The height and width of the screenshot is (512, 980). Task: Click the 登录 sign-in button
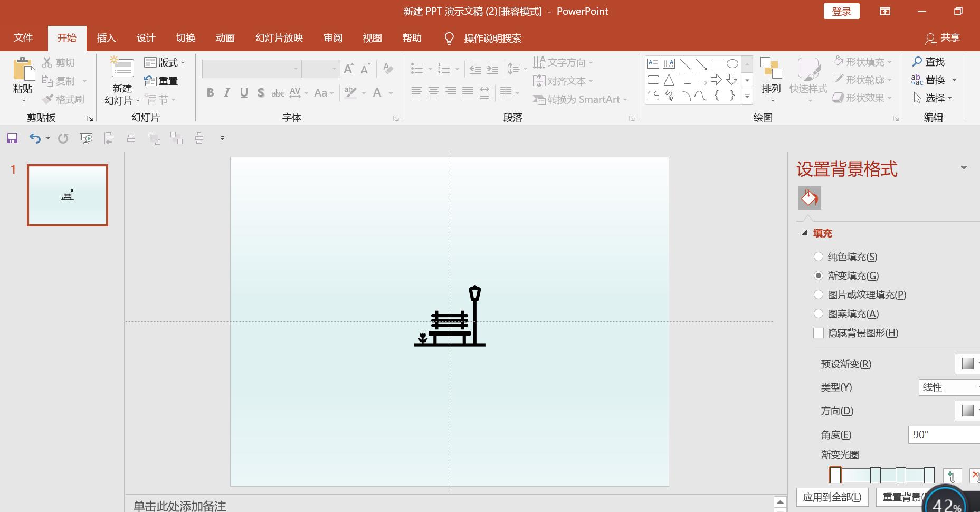pos(841,11)
